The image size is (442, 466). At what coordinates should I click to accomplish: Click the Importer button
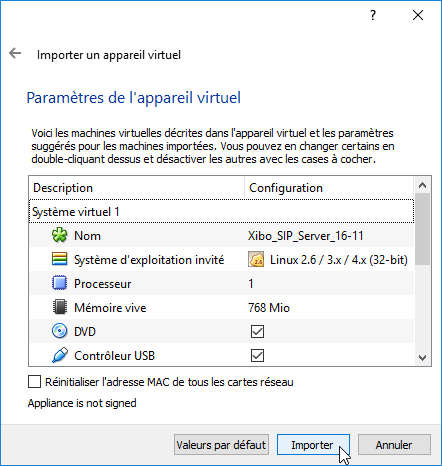(x=313, y=445)
